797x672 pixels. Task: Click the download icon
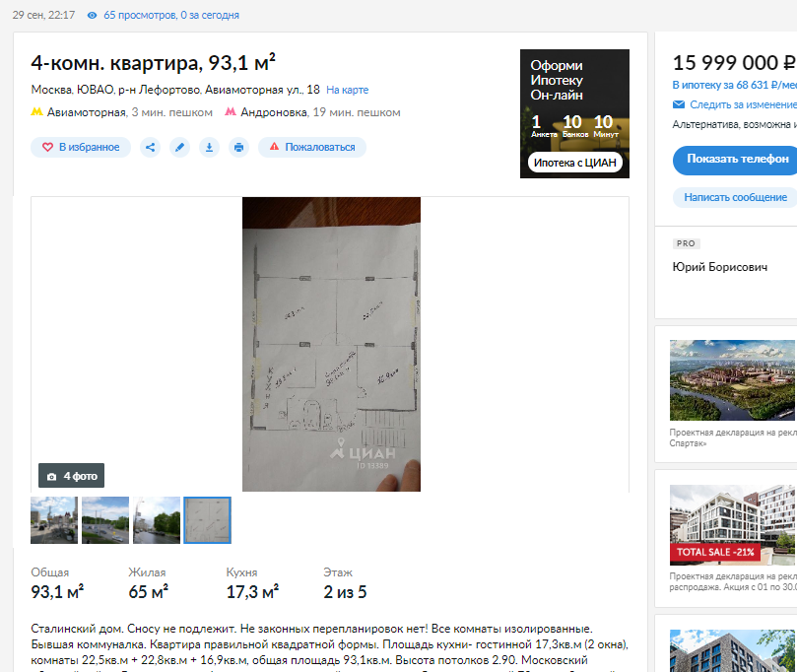point(209,148)
